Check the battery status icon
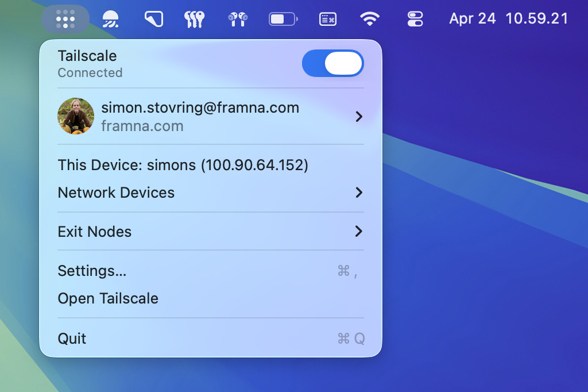The width and height of the screenshot is (588, 392). click(283, 18)
